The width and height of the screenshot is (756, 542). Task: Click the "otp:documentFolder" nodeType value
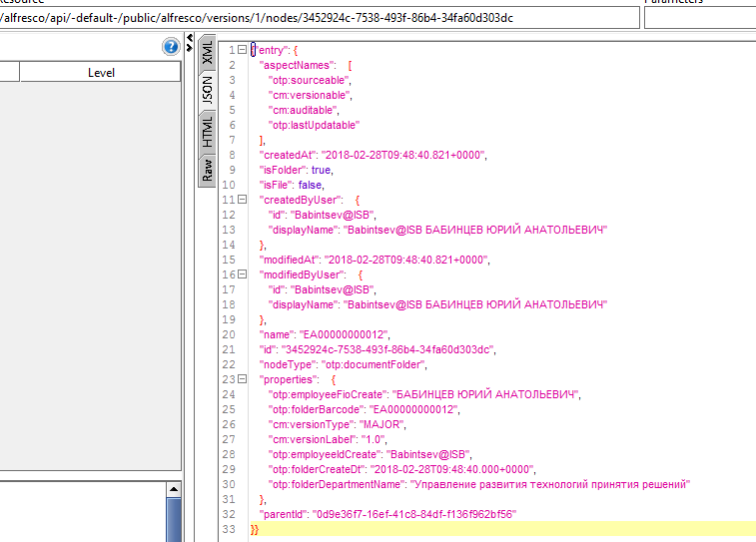pos(374,364)
